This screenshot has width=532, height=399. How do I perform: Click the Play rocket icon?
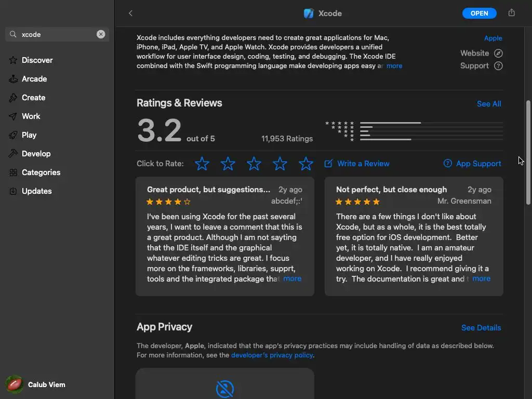13,135
